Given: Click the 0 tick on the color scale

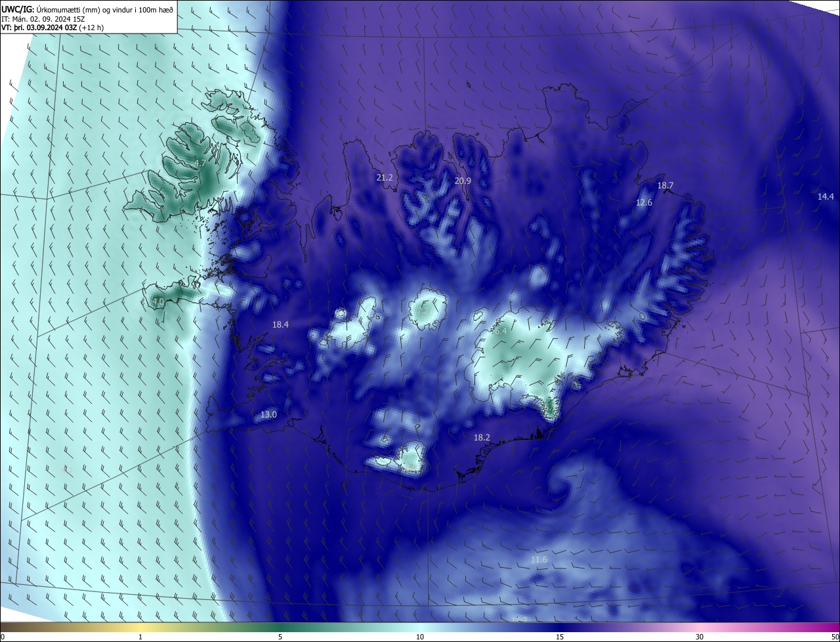Looking at the screenshot, I should pyautogui.click(x=3, y=637).
